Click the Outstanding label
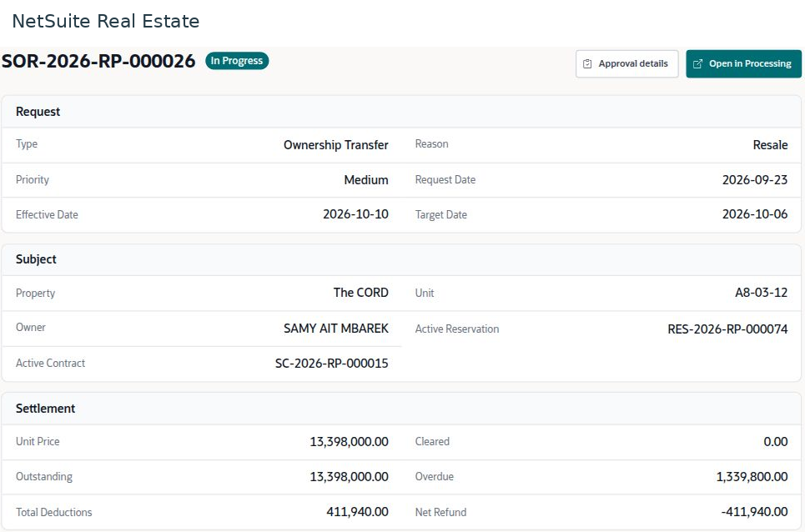The width and height of the screenshot is (805, 532). pyautogui.click(x=44, y=477)
